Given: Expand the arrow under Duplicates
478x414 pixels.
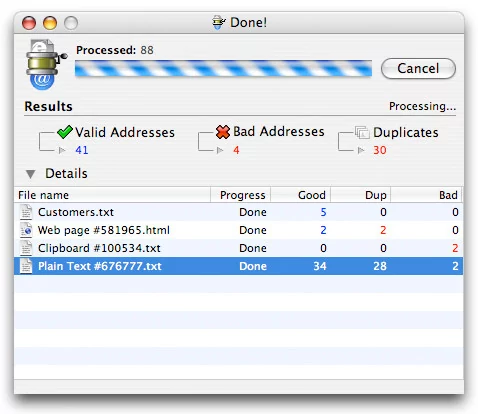Looking at the screenshot, I should [x=361, y=150].
